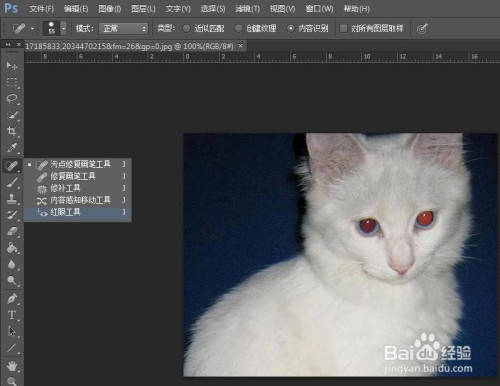
Task: Select the Clone Stamp tool
Action: point(12,199)
